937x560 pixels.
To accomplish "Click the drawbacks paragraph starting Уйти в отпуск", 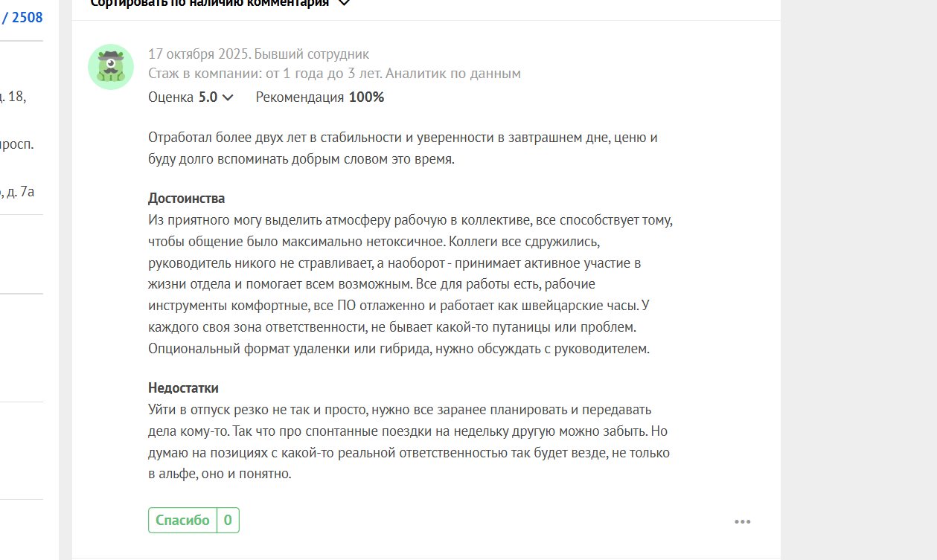I will [408, 441].
